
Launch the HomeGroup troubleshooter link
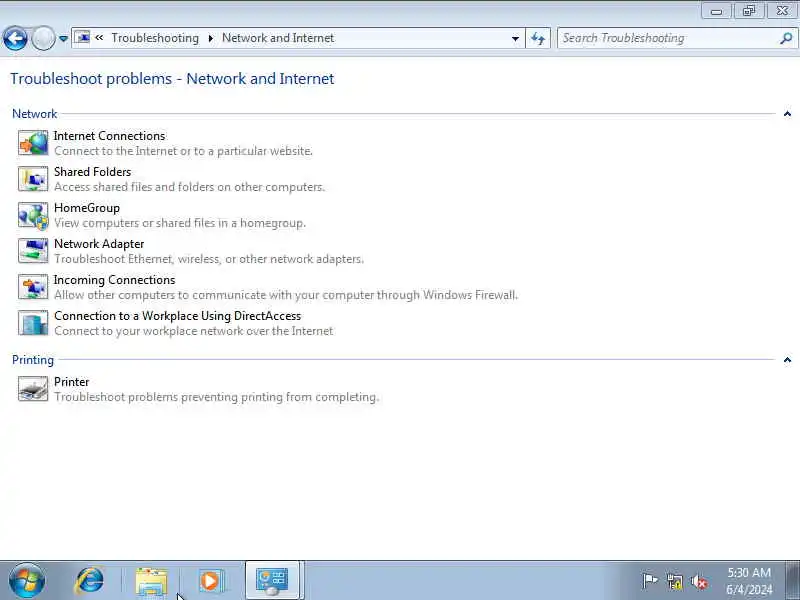click(x=87, y=208)
